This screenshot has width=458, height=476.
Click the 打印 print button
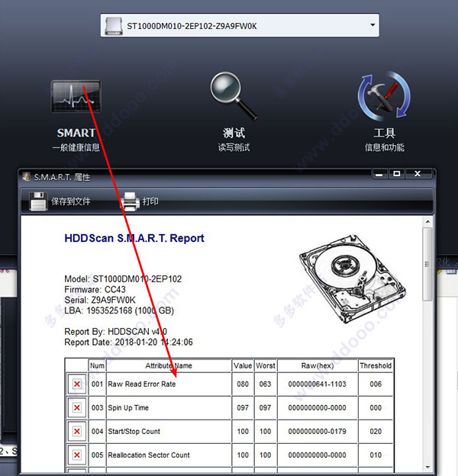tap(140, 201)
